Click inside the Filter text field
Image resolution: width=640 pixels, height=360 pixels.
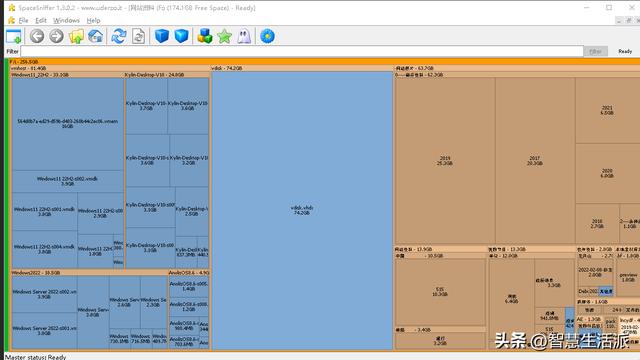tap(302, 51)
